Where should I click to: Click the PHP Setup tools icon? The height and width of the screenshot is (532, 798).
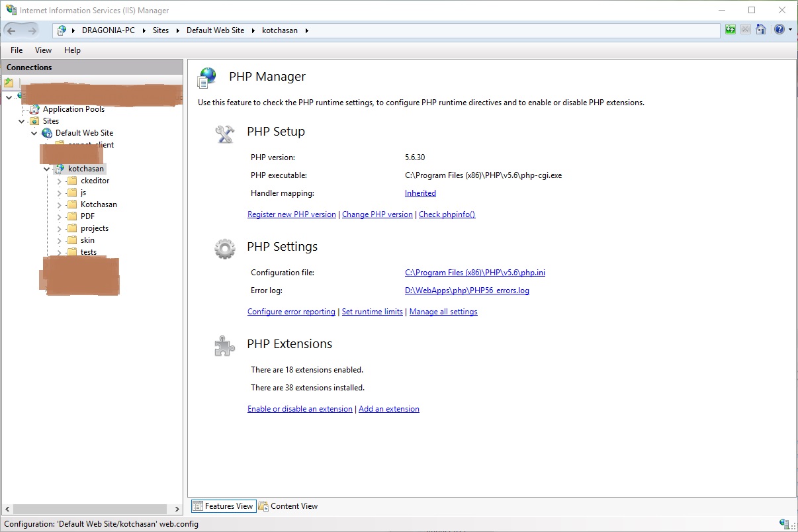(x=225, y=134)
